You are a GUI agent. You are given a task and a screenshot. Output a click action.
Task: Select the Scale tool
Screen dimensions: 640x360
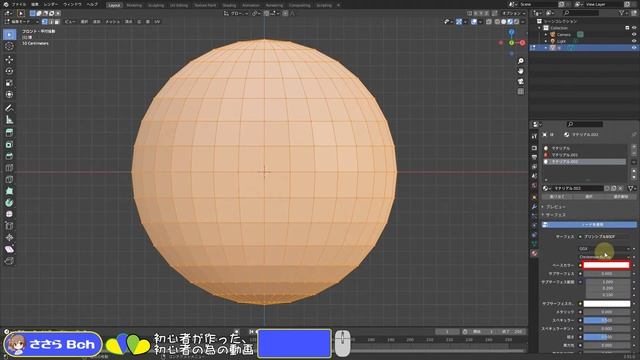[x=9, y=83]
